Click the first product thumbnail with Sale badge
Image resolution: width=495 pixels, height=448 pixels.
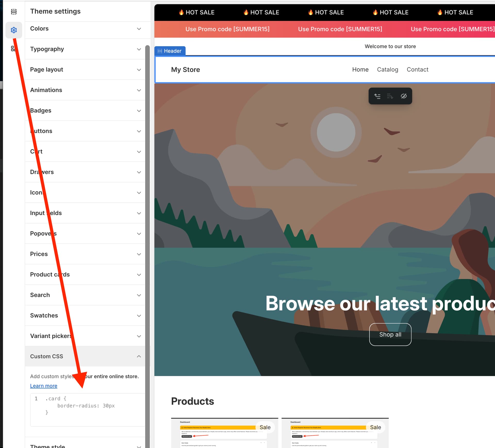coord(224,433)
